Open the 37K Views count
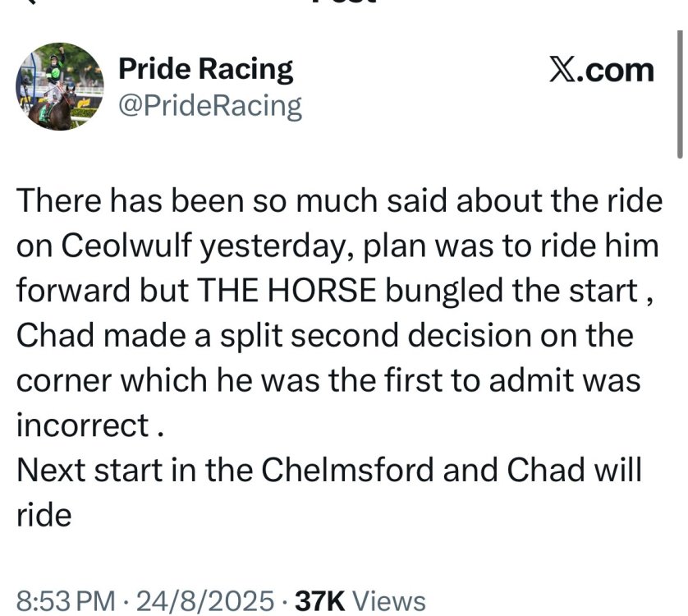The image size is (688, 616). point(360,600)
